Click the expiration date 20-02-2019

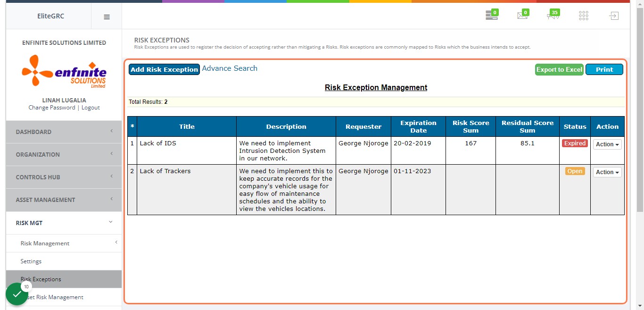click(413, 143)
